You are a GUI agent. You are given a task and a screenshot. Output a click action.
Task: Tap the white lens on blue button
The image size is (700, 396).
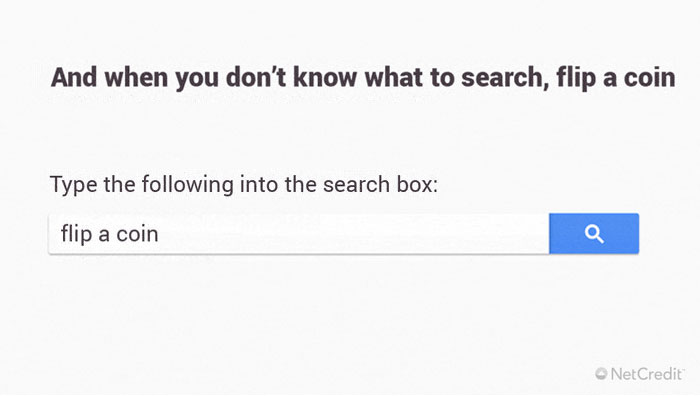point(594,234)
